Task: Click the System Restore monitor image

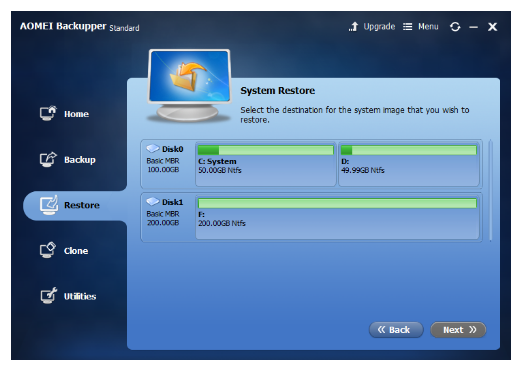Action: [x=189, y=85]
